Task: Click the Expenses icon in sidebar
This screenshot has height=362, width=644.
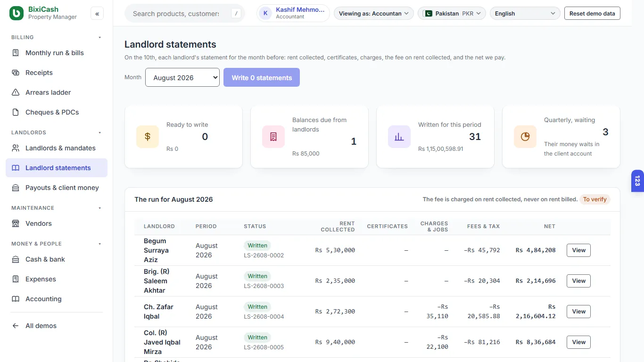Action: 16,279
